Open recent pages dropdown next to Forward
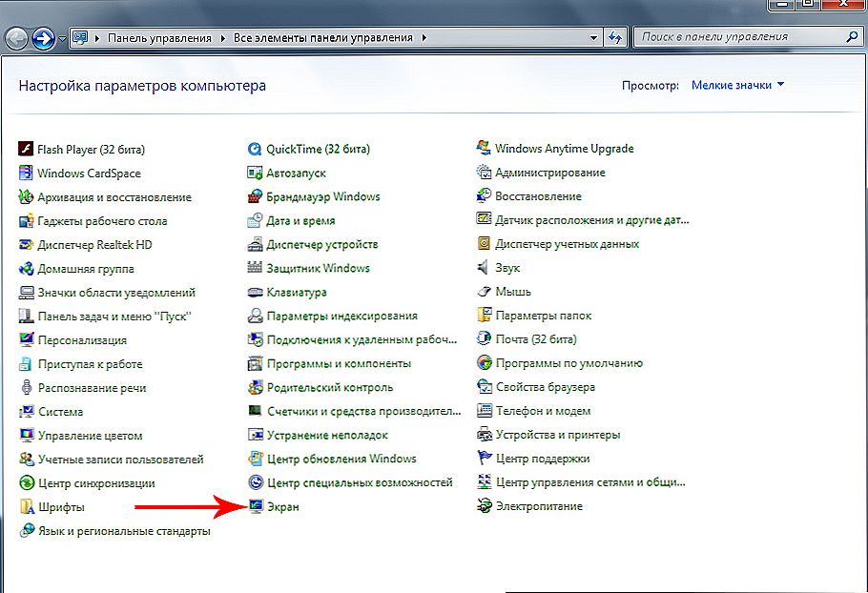 (x=63, y=39)
